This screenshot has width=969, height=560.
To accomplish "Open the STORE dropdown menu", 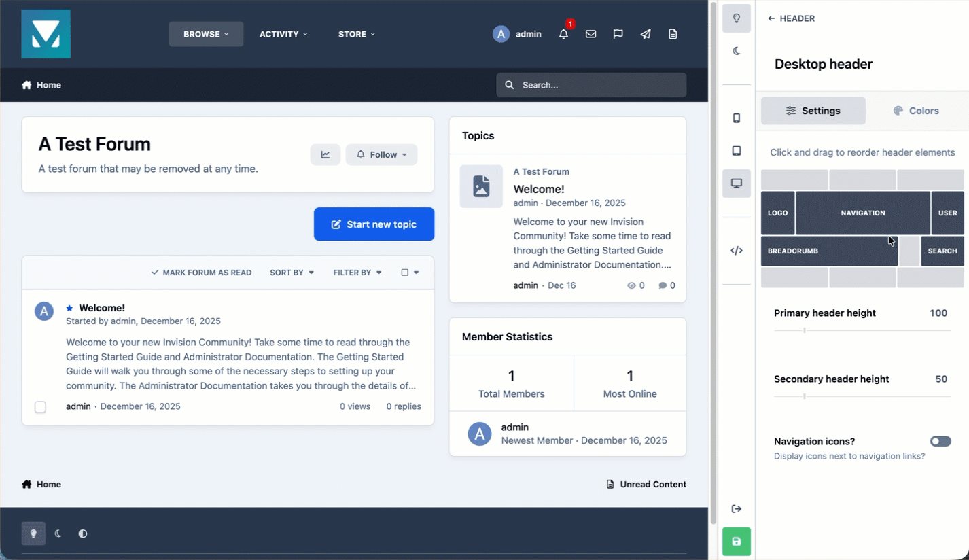I will point(357,34).
